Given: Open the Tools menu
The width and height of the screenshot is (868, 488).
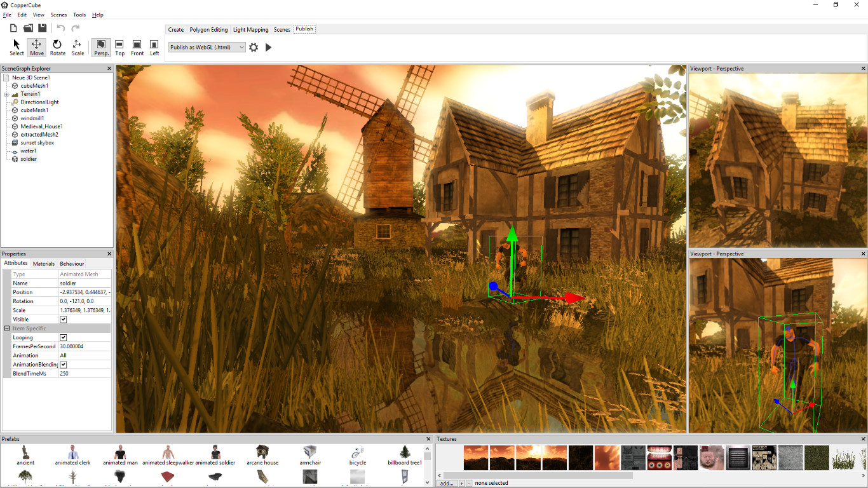Looking at the screenshot, I should click(79, 15).
